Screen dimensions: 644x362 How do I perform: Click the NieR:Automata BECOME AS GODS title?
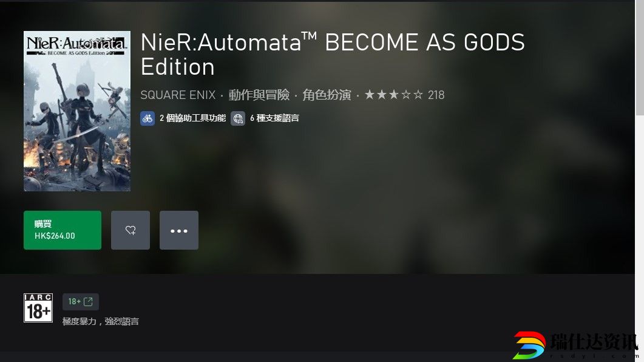(x=333, y=54)
